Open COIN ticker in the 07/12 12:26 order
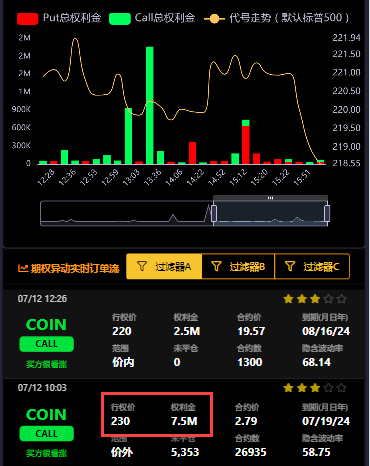 click(46, 325)
